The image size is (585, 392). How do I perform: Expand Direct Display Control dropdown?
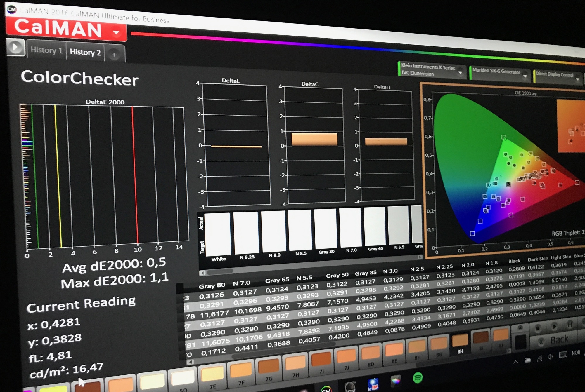click(577, 79)
